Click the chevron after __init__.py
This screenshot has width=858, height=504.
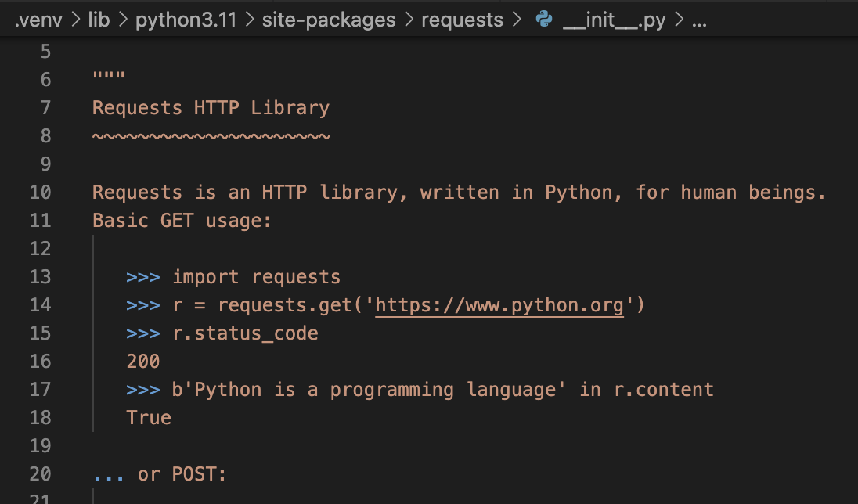[x=679, y=20]
